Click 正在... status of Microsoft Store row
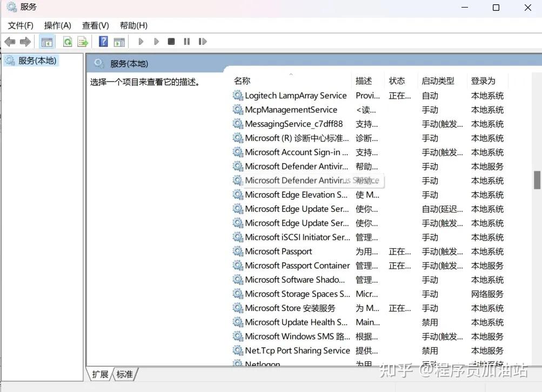The height and width of the screenshot is (392, 542). click(x=399, y=308)
